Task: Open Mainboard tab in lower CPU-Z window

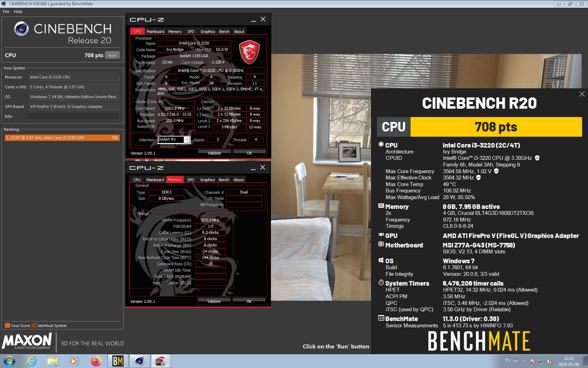Action: [155, 180]
